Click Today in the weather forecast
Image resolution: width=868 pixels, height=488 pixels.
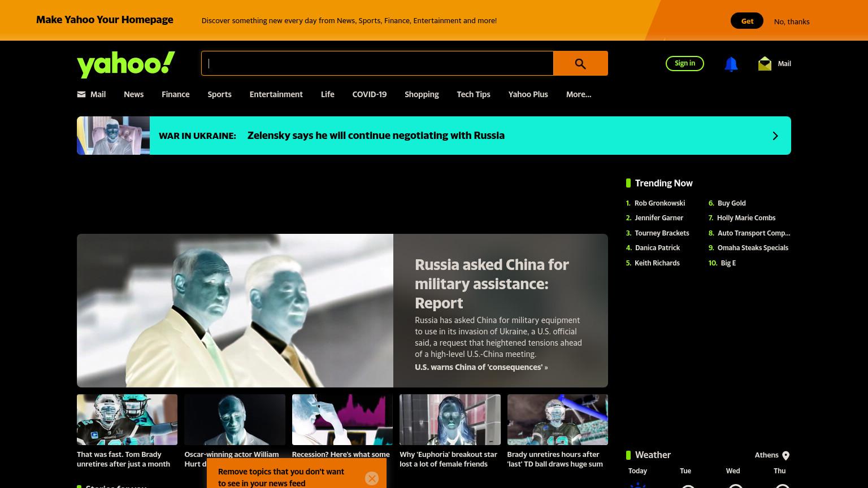(x=637, y=471)
